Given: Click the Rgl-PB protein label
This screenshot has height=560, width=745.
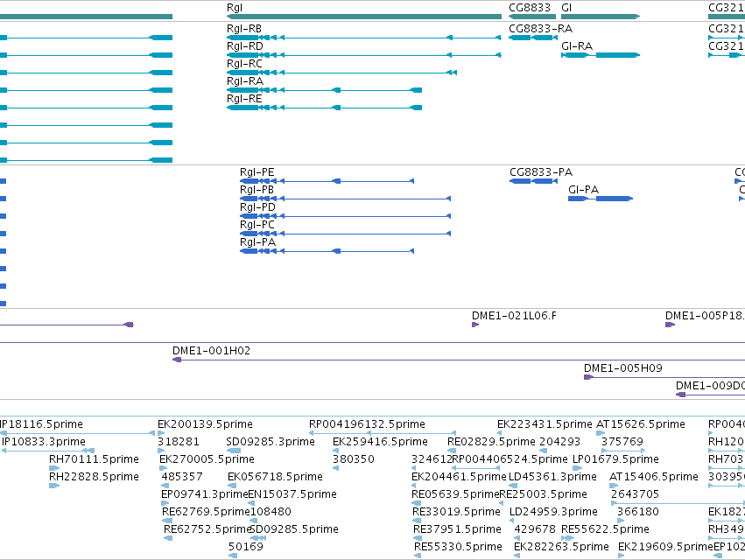Looking at the screenshot, I should click(x=257, y=190).
